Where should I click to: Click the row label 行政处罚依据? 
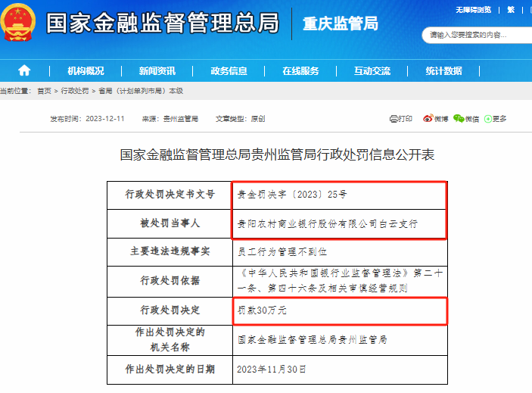click(170, 281)
